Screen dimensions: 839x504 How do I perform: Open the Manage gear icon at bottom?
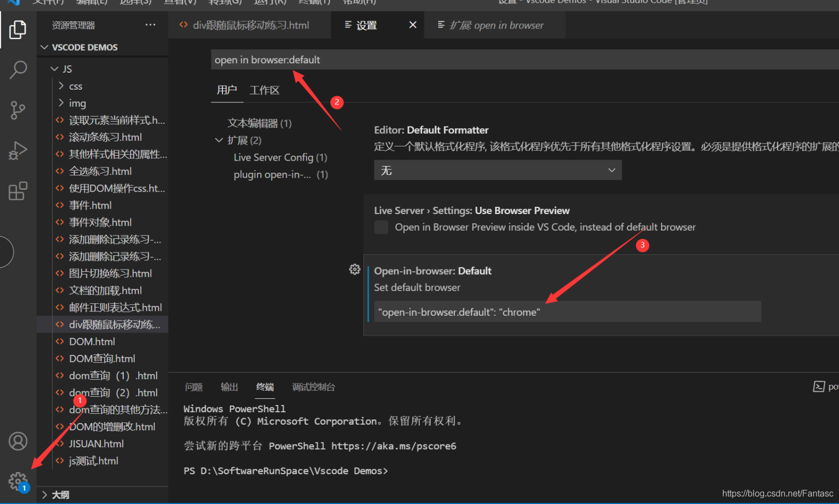18,481
